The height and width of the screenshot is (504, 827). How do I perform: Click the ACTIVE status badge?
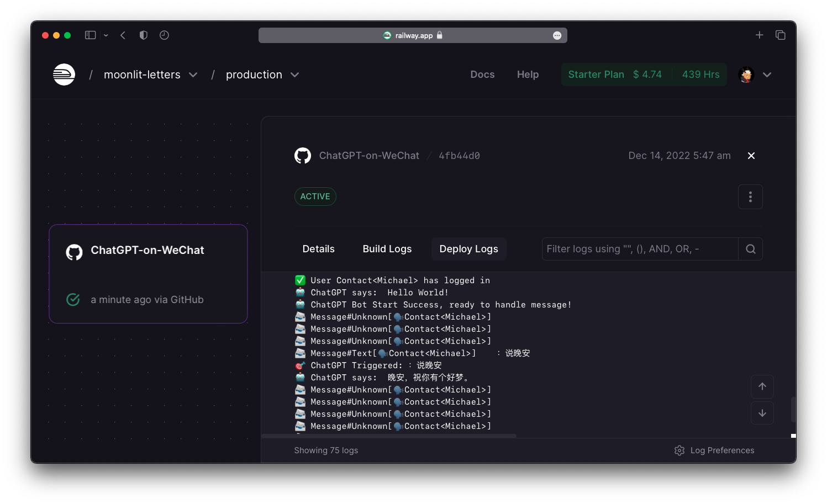[x=315, y=197]
